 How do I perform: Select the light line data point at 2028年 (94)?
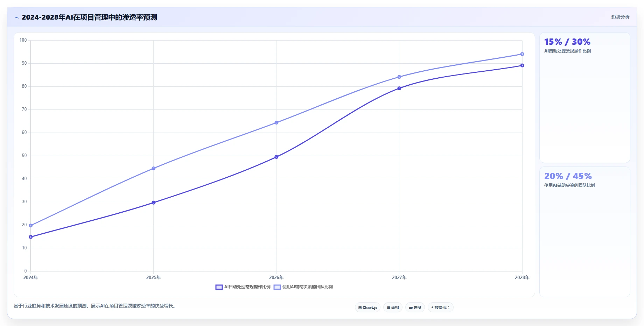522,54
